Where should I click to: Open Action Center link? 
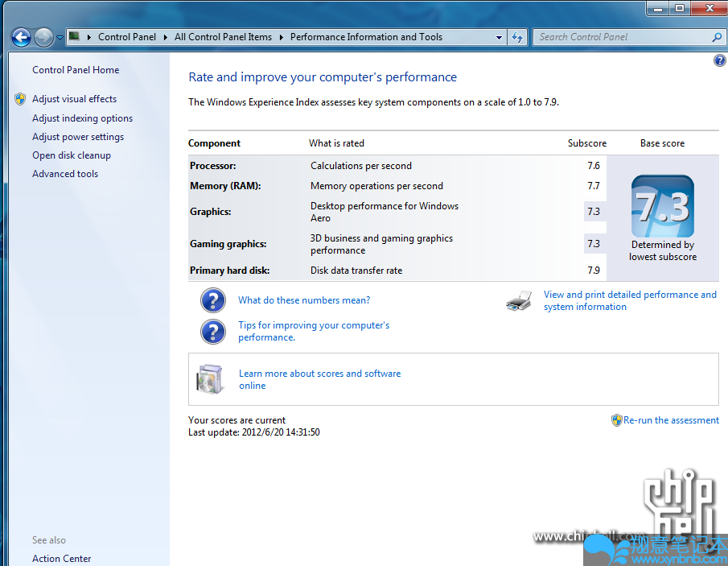click(61, 559)
